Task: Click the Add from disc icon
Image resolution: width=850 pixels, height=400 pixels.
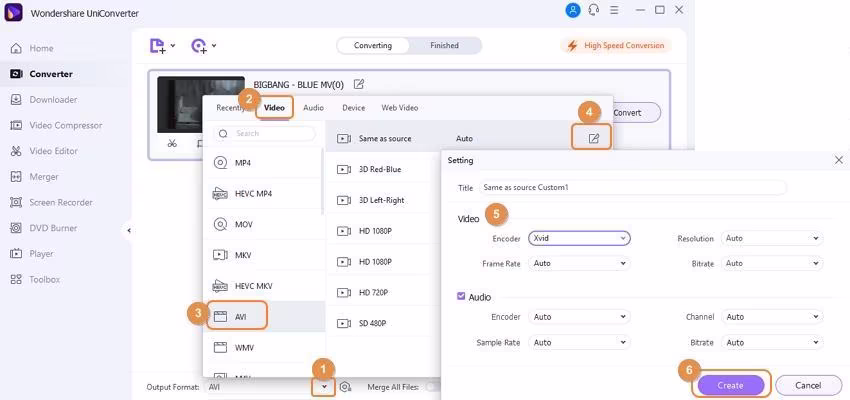Action: coord(199,46)
